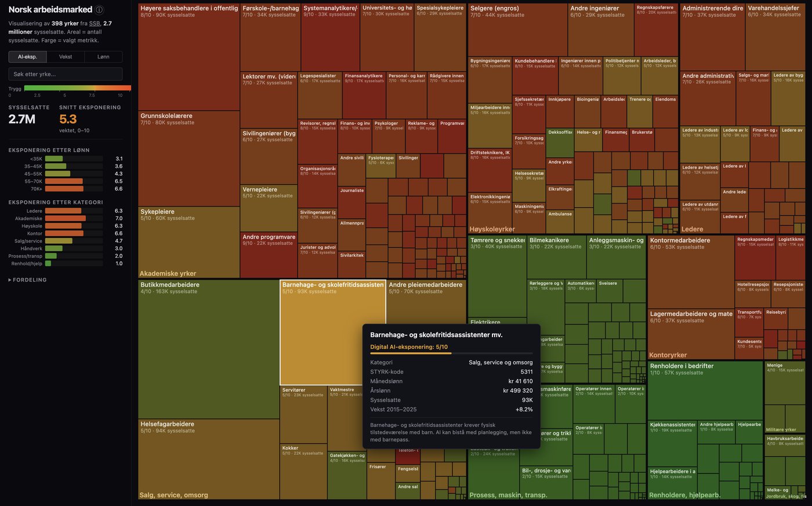Click the Trygg exposure color gradient bar

pyautogui.click(x=78, y=88)
